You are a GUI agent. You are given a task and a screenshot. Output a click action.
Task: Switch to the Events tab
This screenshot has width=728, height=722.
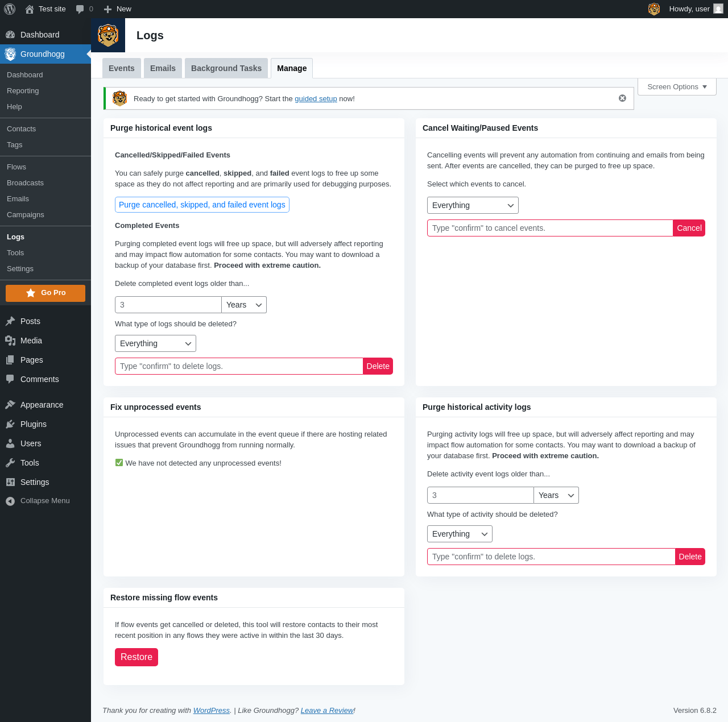pos(122,68)
